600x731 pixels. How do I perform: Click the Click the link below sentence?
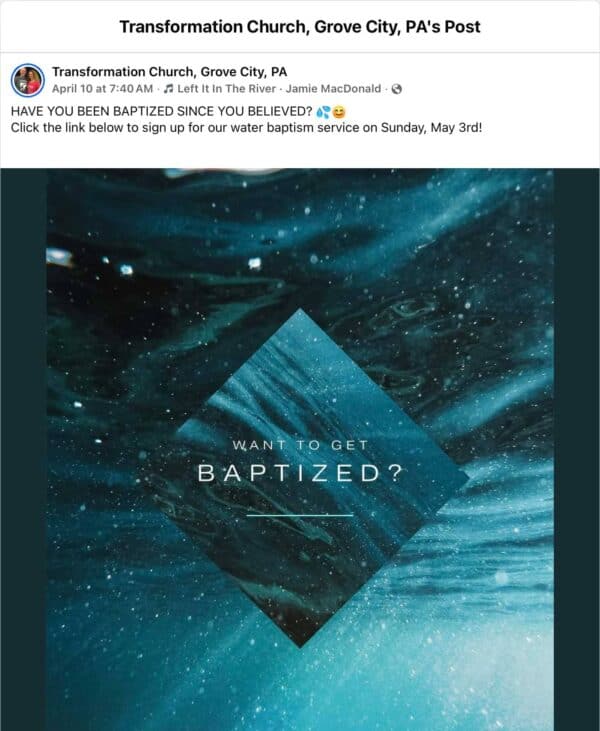click(x=246, y=128)
